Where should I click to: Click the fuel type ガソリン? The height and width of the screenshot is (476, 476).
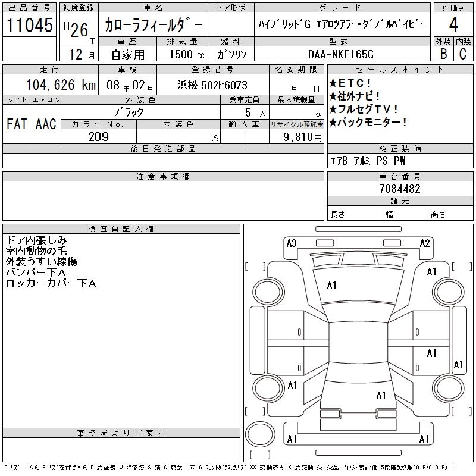point(231,54)
